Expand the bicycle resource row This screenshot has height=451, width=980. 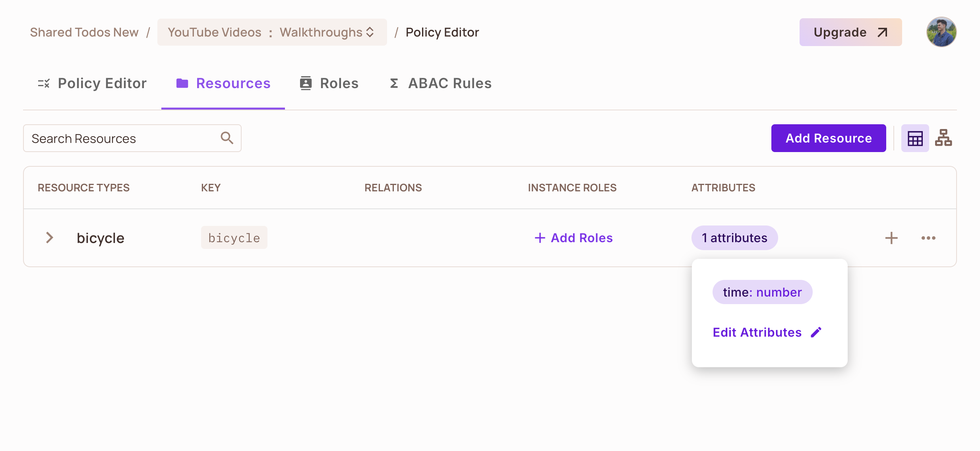tap(49, 238)
